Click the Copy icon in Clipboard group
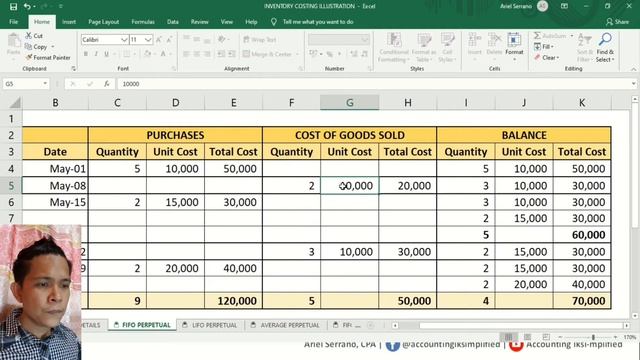Image resolution: width=640 pixels, height=360 pixels. pyautogui.click(x=28, y=47)
